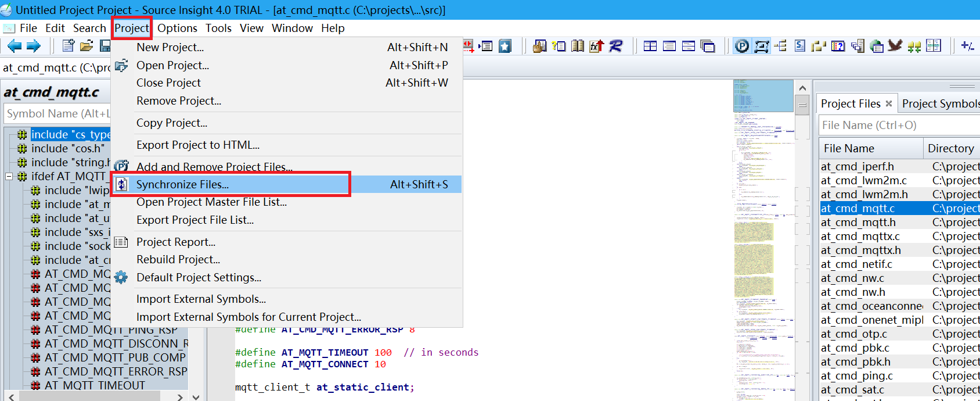Toggle the Project Window 'P' toolbar button
Screen dimensions: 980x401
[x=741, y=46]
